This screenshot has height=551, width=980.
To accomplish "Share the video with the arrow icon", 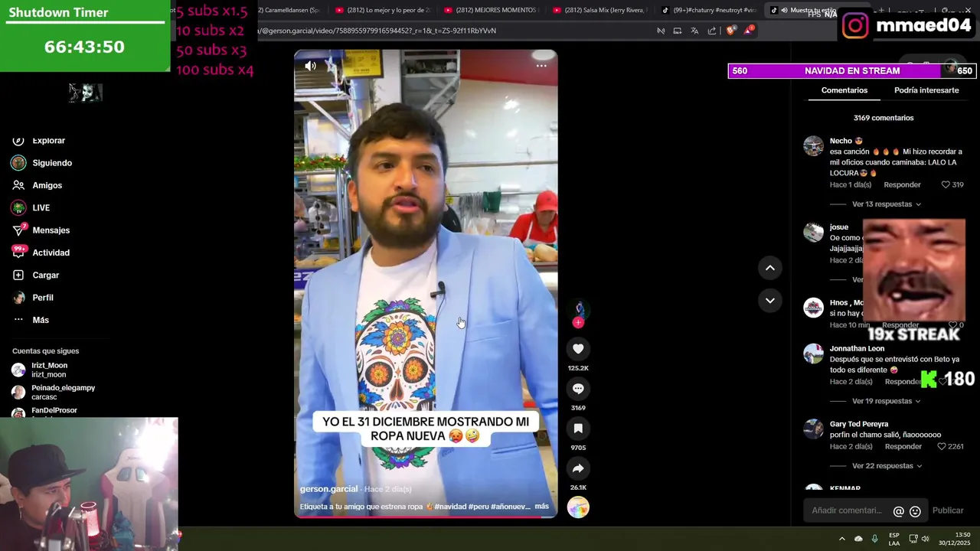I will [x=578, y=468].
